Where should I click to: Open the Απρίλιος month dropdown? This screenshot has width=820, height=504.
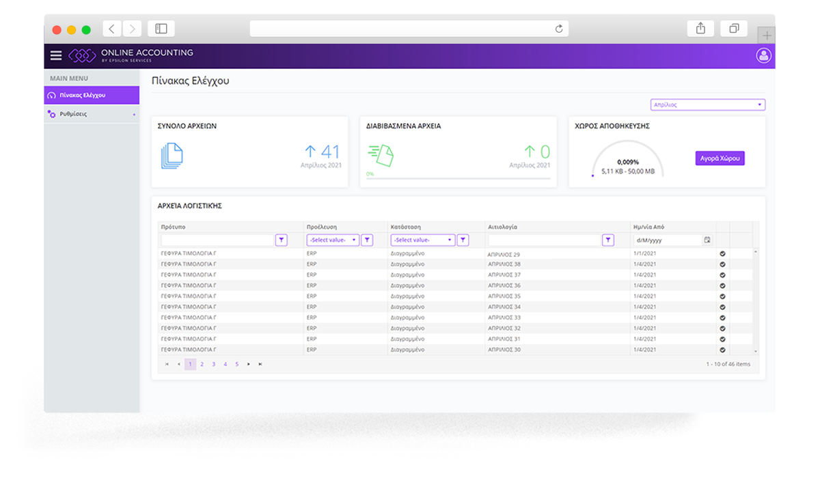click(707, 105)
